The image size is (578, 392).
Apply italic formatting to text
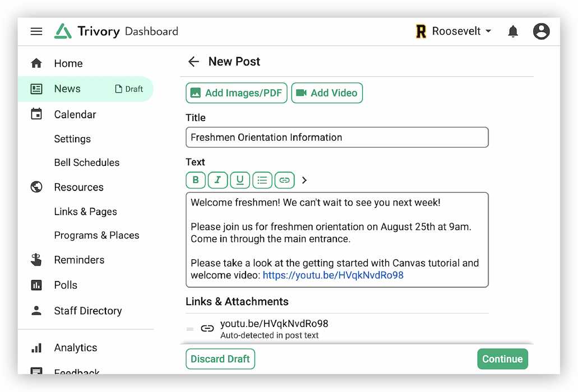coord(218,180)
